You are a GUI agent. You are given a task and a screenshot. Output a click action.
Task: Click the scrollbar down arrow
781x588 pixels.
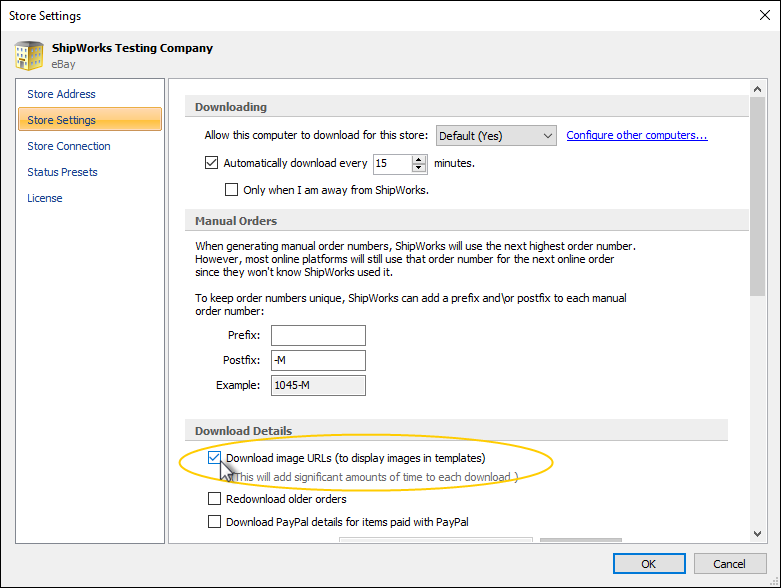[x=758, y=534]
